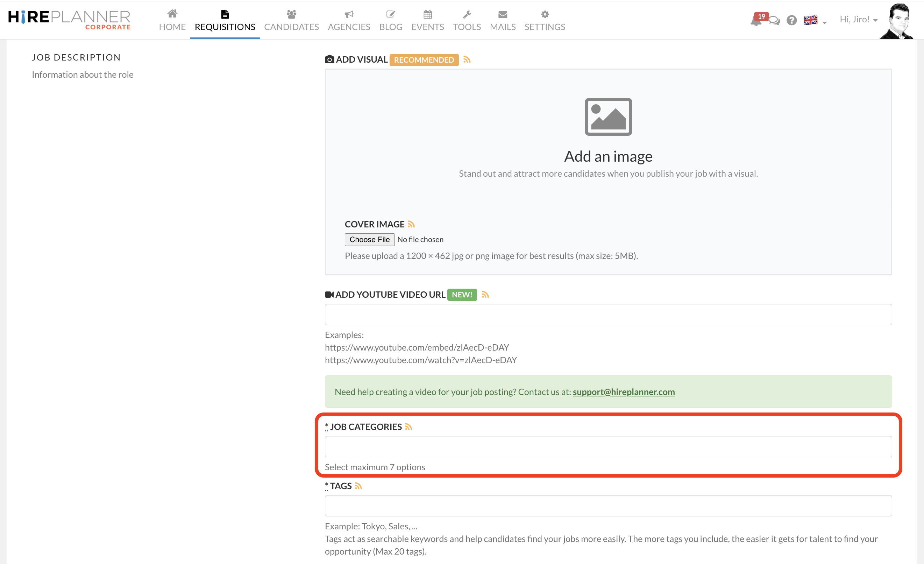Click the RSS icon beside Tags label
Viewport: 924px width, 564px height.
[x=358, y=486]
